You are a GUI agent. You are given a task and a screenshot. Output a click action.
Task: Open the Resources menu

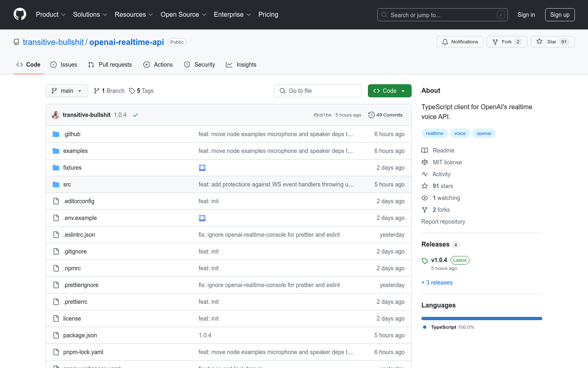[x=134, y=14]
